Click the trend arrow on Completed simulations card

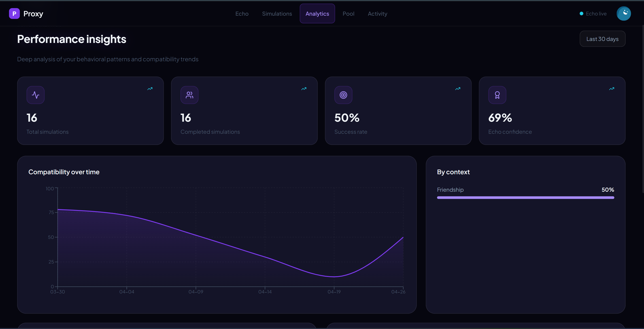coord(304,89)
